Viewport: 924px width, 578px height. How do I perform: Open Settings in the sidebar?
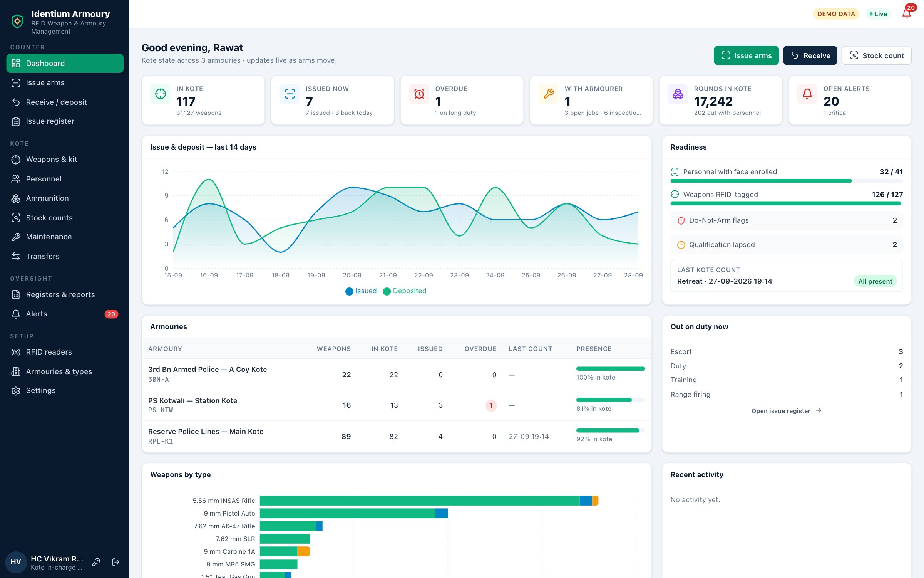click(65, 391)
